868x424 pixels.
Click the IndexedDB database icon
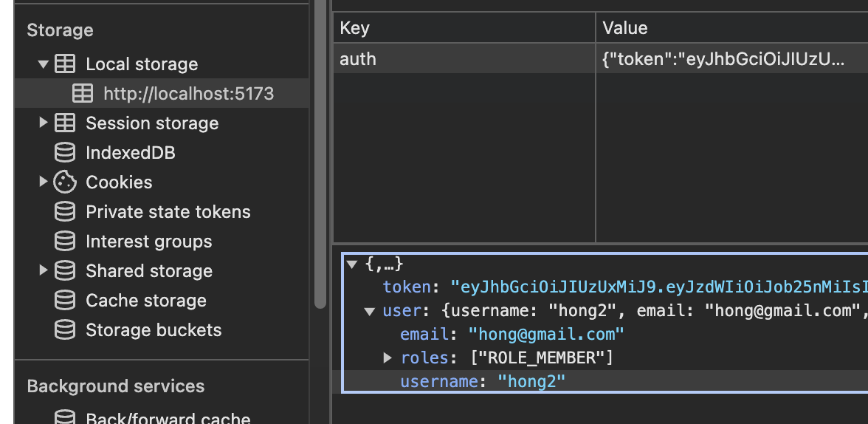[x=65, y=153]
